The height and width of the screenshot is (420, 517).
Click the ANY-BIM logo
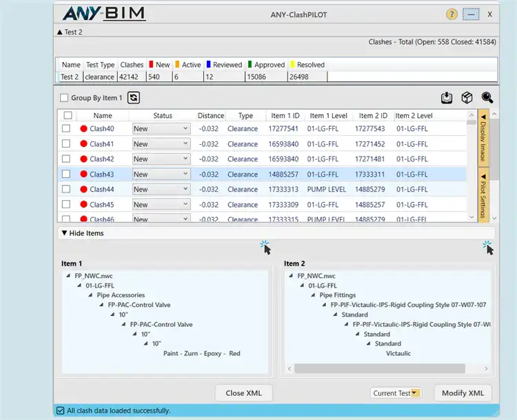(104, 14)
